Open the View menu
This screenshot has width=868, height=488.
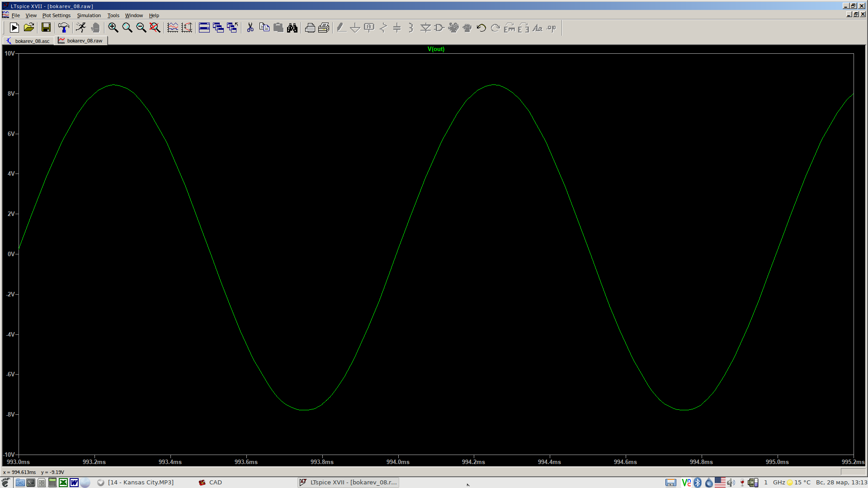click(31, 15)
